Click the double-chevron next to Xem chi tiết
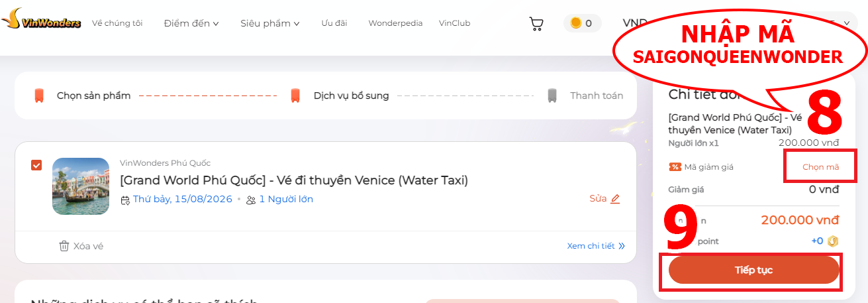Screen dimensions: 868x303 [x=621, y=246]
